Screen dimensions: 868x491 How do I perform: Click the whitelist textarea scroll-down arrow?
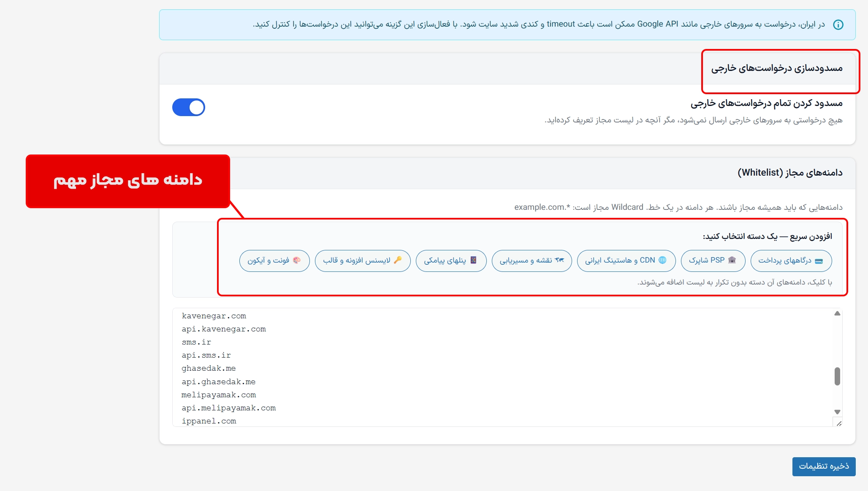click(x=837, y=412)
